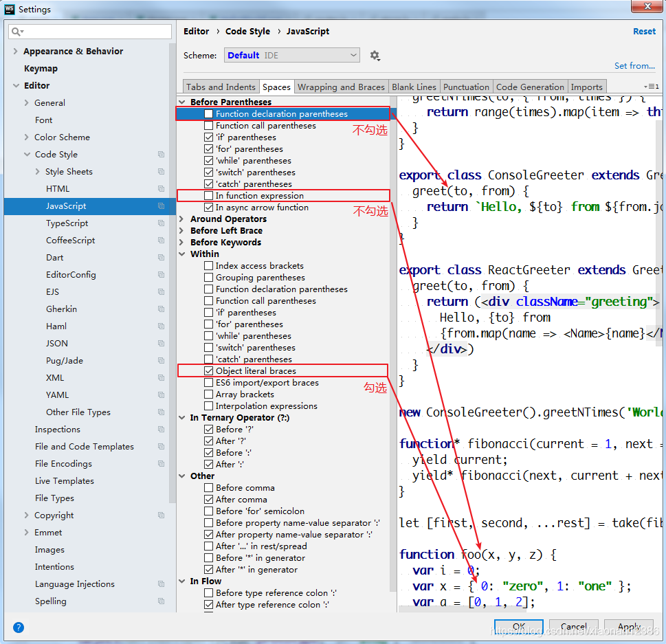The height and width of the screenshot is (644, 666).
Task: Close the Settings dialog window
Action: (x=647, y=6)
